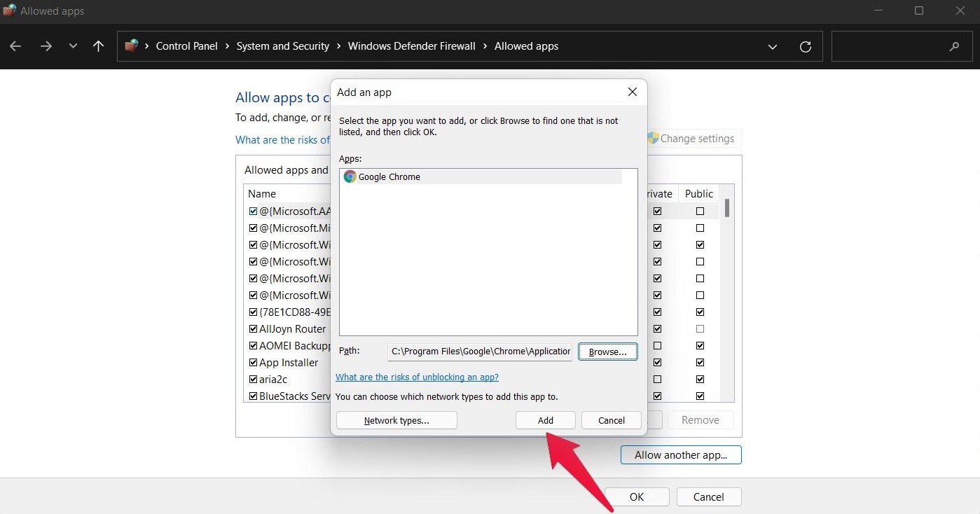Toggle Private checkbox for AOMEI Backupper
Image resolution: width=980 pixels, height=514 pixels.
657,346
